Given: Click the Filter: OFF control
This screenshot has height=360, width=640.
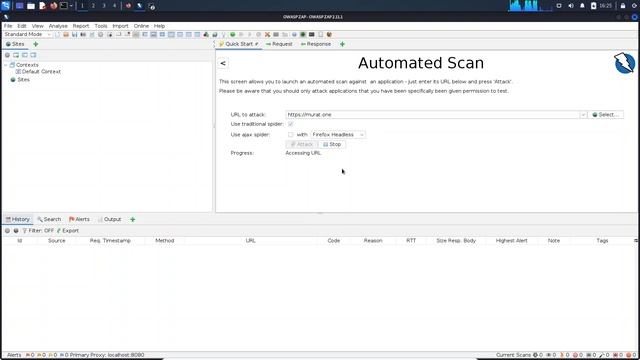Looking at the screenshot, I should 38,231.
